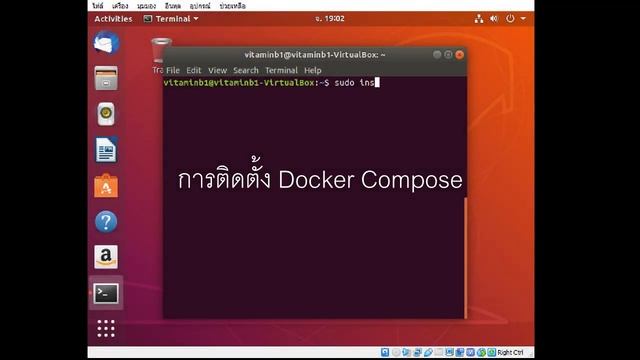Click the power icon in top bar

(510, 19)
